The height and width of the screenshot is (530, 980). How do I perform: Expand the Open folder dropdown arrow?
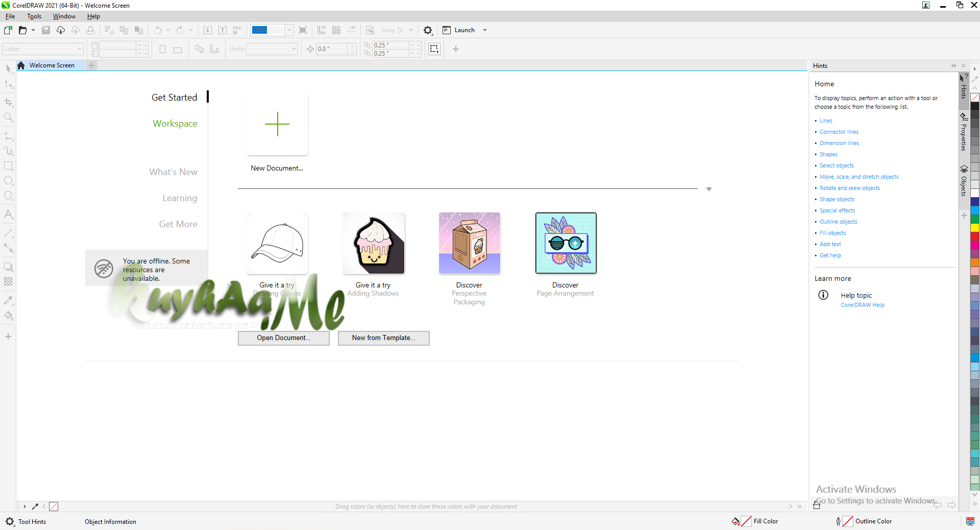click(33, 30)
